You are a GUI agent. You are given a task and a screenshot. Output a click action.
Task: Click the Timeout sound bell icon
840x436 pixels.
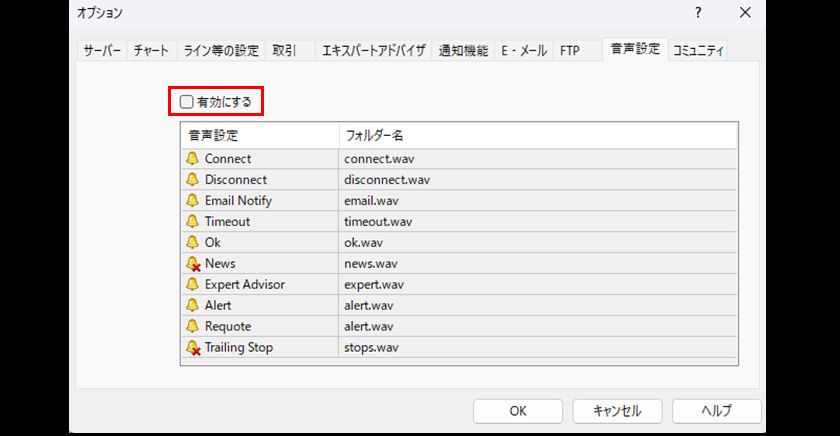coord(193,222)
